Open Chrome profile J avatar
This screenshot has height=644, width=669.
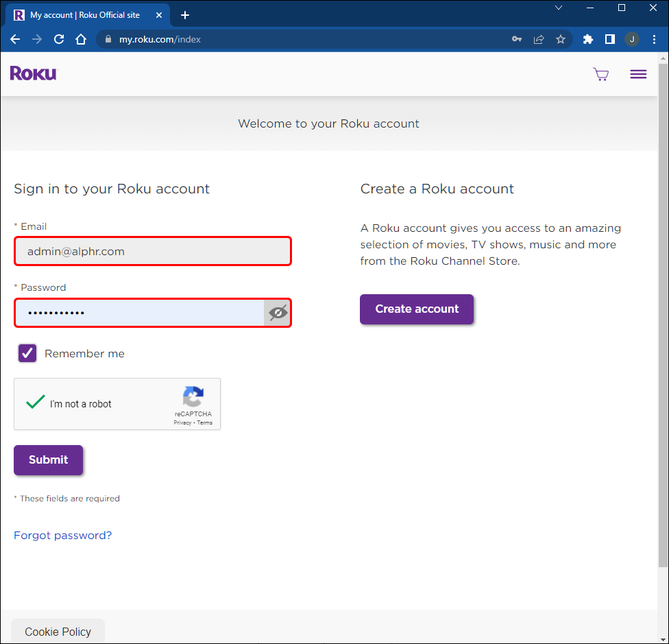[x=632, y=39]
